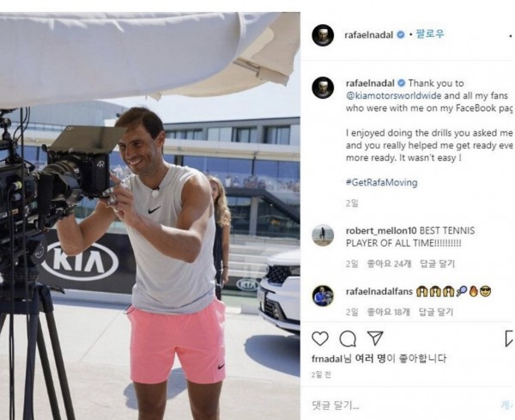This screenshot has height=420, width=515.
Task: Open comments via speech bubble icon
Action: 348,338
